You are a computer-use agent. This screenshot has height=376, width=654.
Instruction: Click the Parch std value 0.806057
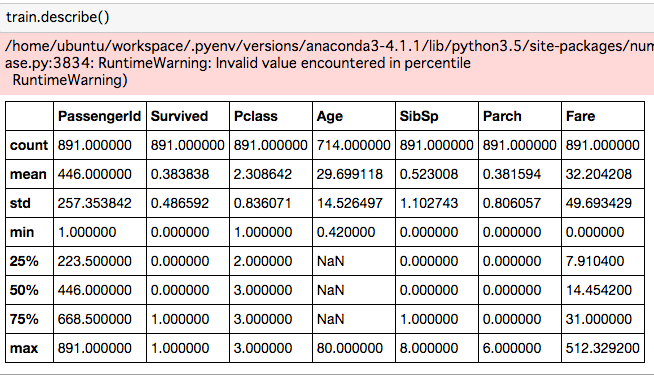click(x=512, y=203)
